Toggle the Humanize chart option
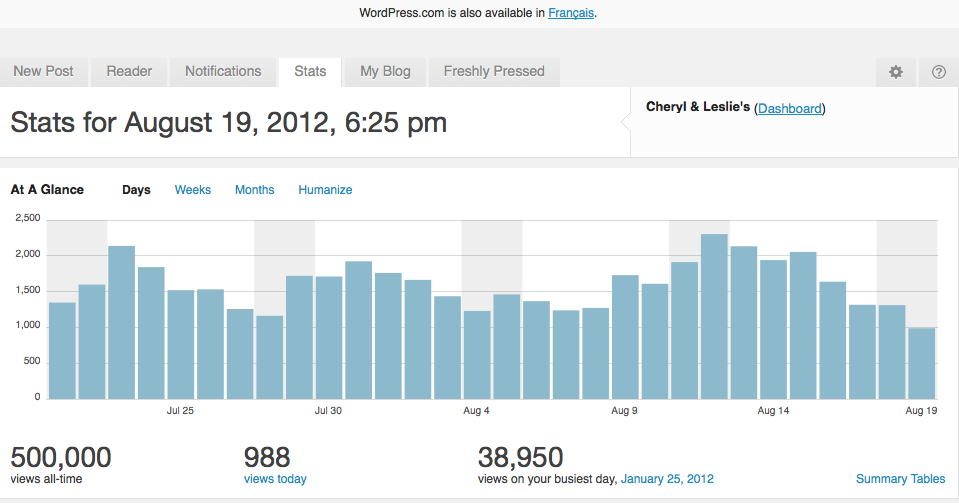Viewport: 959px width, 503px height. tap(325, 190)
